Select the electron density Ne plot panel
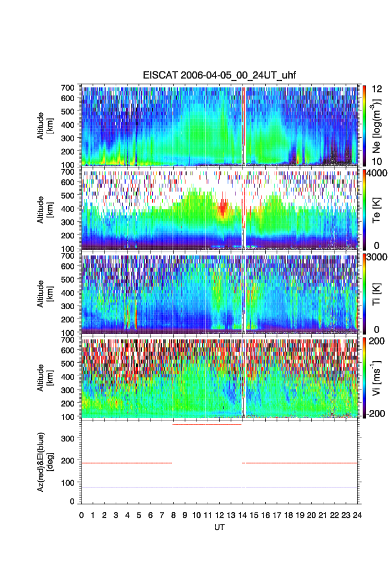 [220, 125]
